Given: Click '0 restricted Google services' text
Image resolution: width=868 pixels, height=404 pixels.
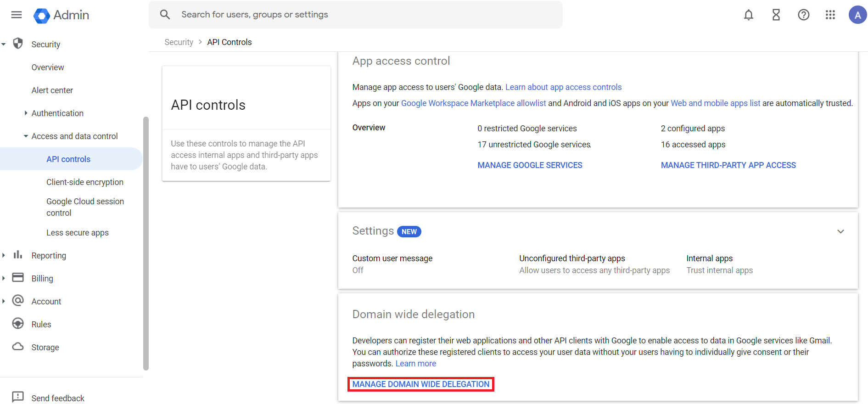Looking at the screenshot, I should [527, 129].
